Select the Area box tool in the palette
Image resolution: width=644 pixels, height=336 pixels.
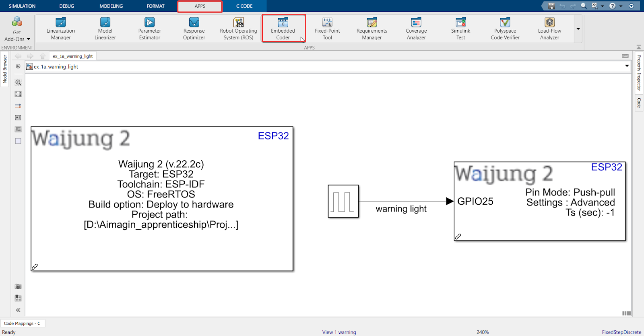click(18, 141)
